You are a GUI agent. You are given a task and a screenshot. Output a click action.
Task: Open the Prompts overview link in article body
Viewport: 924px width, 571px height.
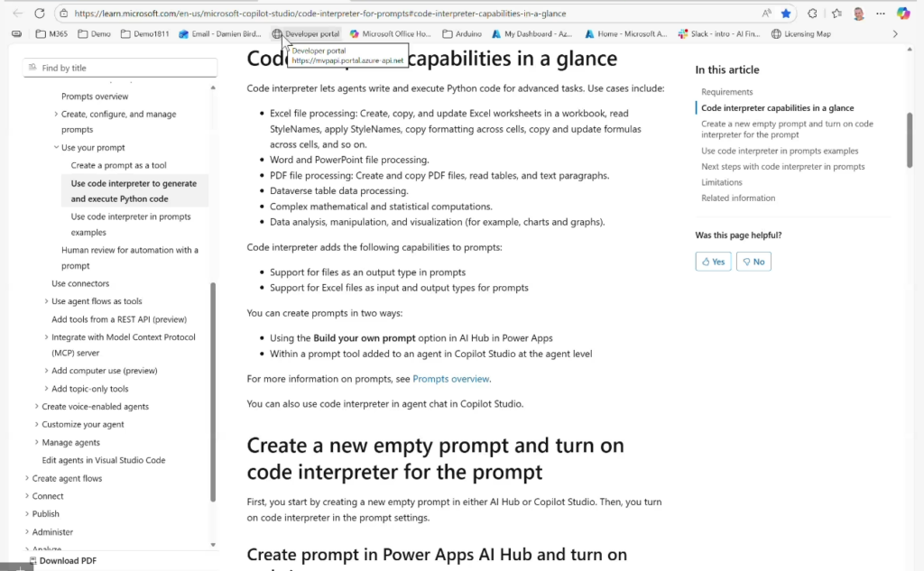pos(451,379)
